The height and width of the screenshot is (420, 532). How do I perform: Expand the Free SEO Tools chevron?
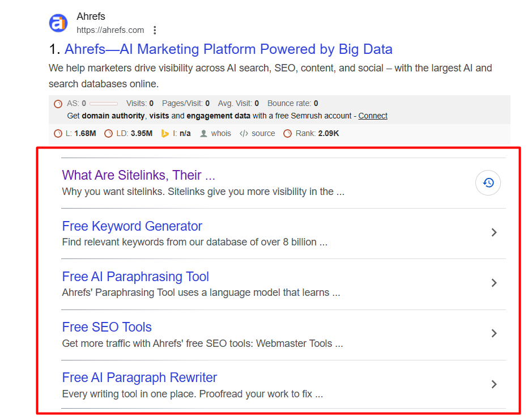(x=494, y=333)
